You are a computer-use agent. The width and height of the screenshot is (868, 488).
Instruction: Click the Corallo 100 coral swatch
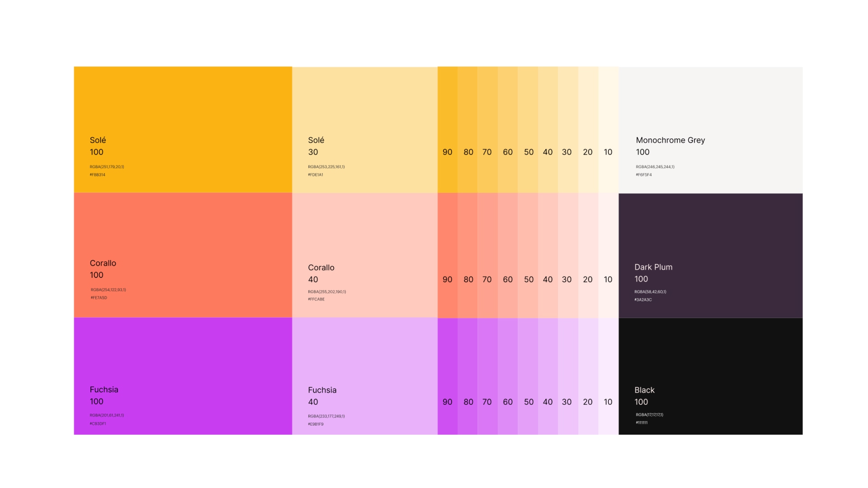point(183,255)
